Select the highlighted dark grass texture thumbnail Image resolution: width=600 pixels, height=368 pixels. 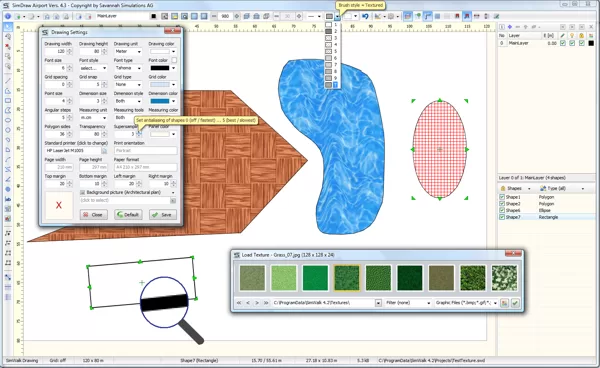tap(347, 278)
